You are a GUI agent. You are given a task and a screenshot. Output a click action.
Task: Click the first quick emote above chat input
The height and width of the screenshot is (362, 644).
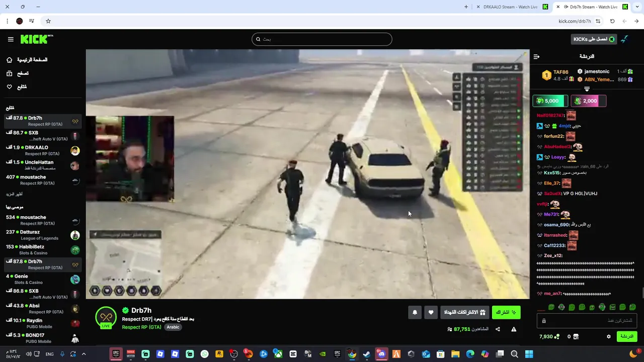(551, 307)
